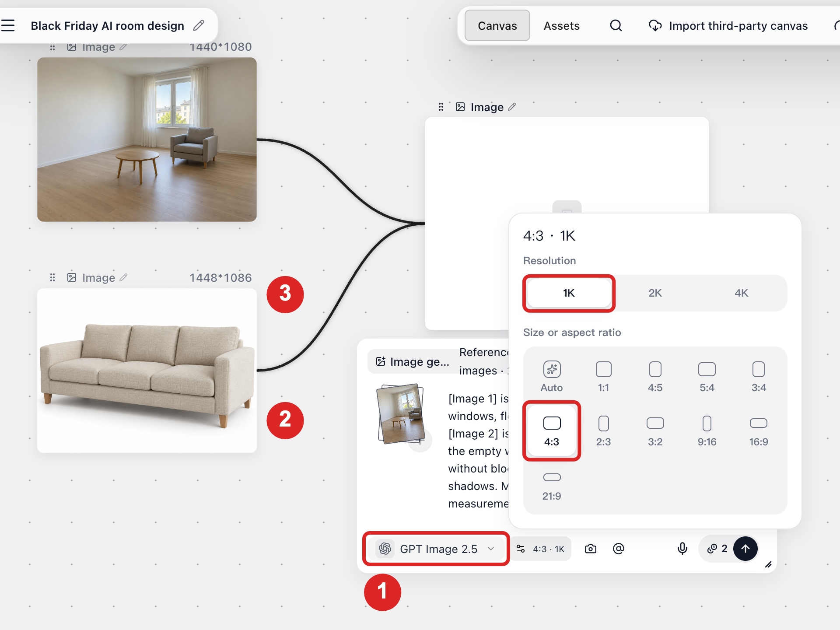840x630 pixels.
Task: Switch to the Canvas tab
Action: point(497,25)
